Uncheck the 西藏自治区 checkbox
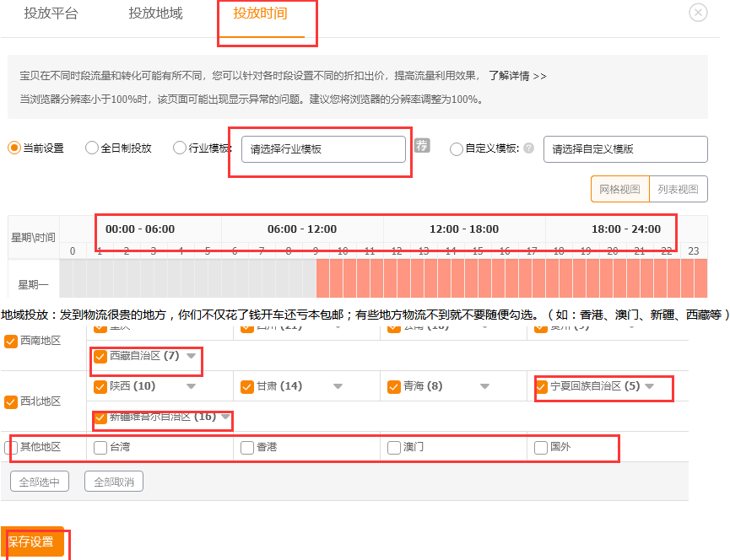730x560 pixels. 100,356
